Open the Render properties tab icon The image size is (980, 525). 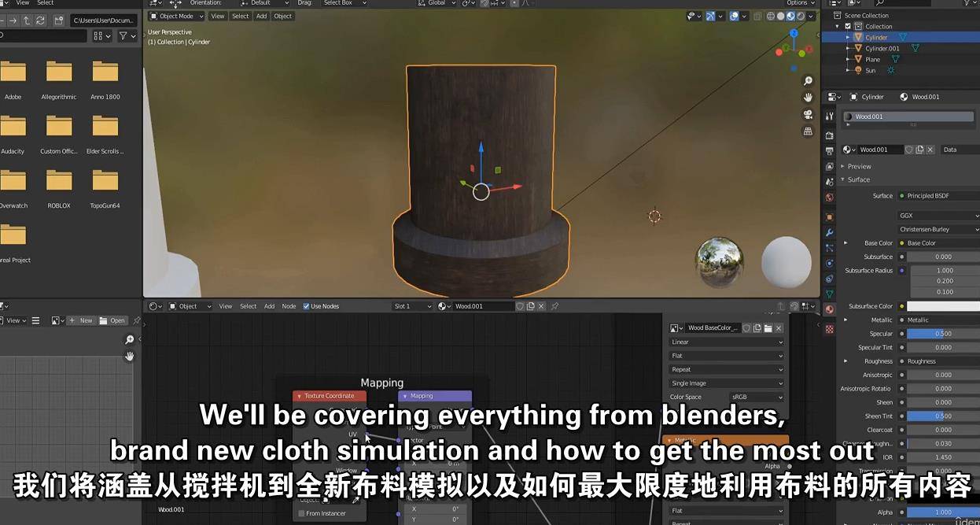click(x=829, y=135)
